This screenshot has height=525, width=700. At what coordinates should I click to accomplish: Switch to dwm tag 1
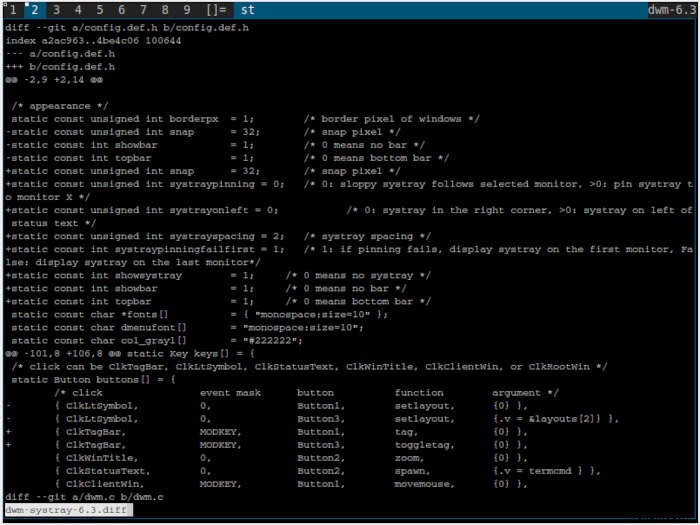(13, 9)
